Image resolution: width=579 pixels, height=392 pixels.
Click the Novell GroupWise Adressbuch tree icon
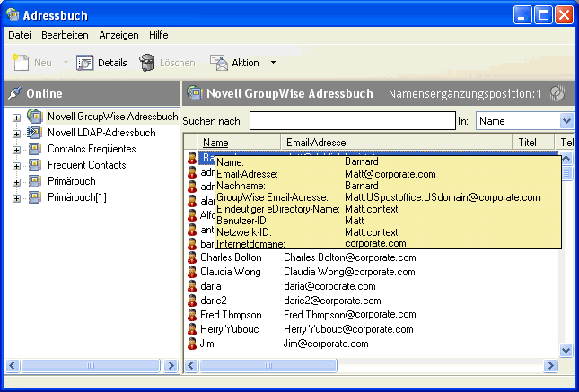click(x=35, y=117)
